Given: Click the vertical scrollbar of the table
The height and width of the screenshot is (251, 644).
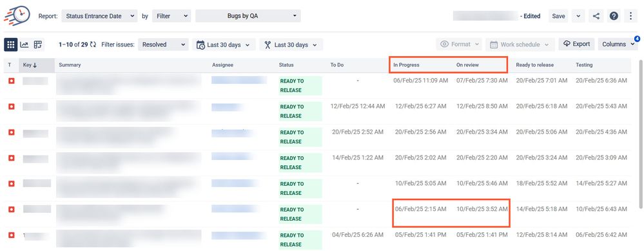Looking at the screenshot, I should [640, 134].
